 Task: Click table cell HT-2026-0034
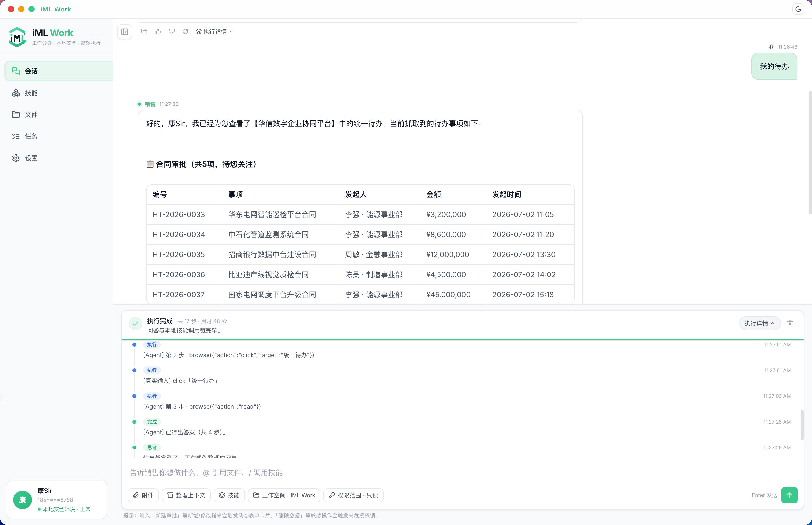click(x=184, y=235)
